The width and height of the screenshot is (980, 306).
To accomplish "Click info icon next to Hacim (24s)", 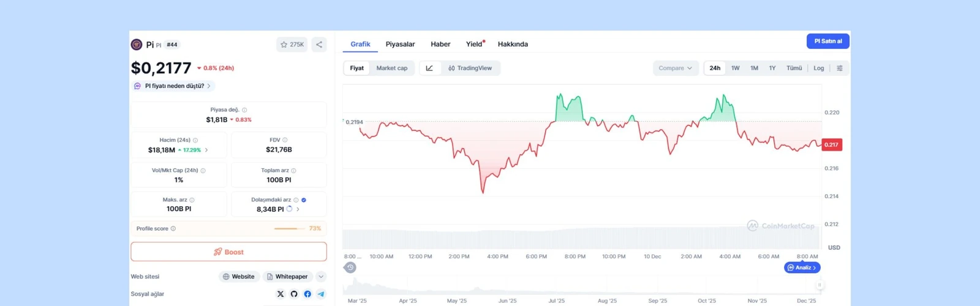I will click(195, 140).
